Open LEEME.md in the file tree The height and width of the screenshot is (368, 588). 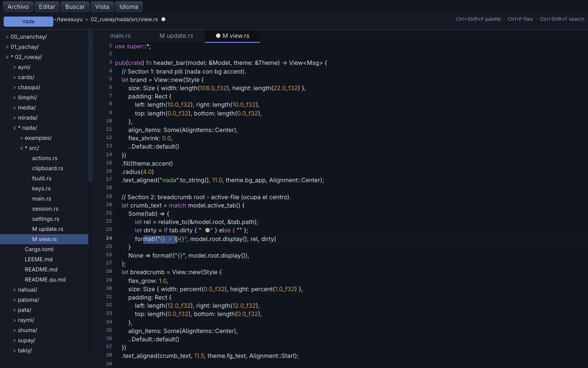[x=44, y=259]
